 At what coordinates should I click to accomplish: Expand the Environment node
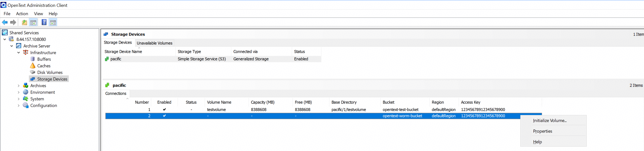point(19,92)
